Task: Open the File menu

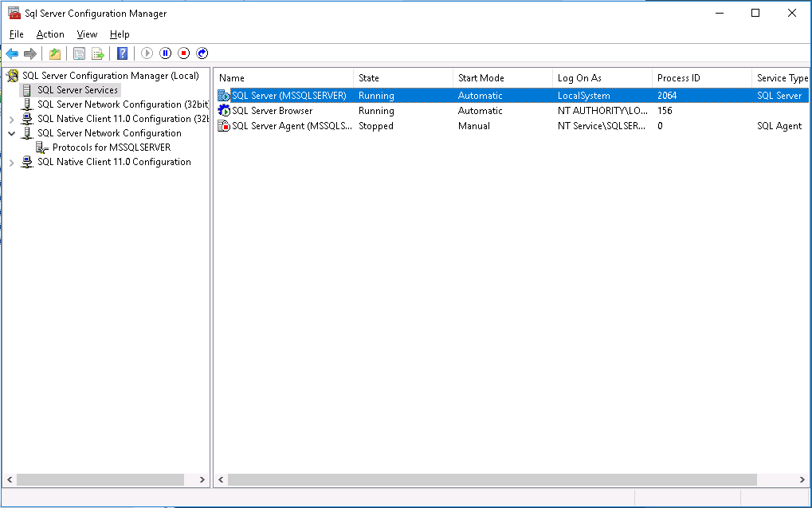Action: (17, 34)
